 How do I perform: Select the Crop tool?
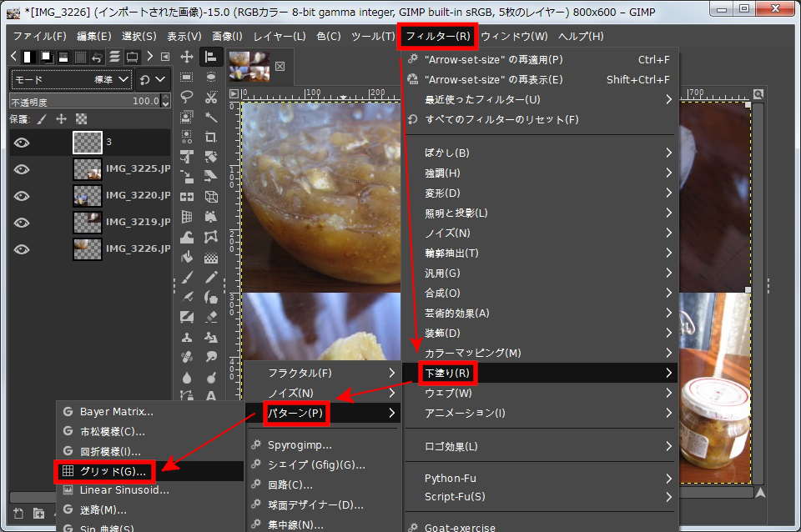210,137
